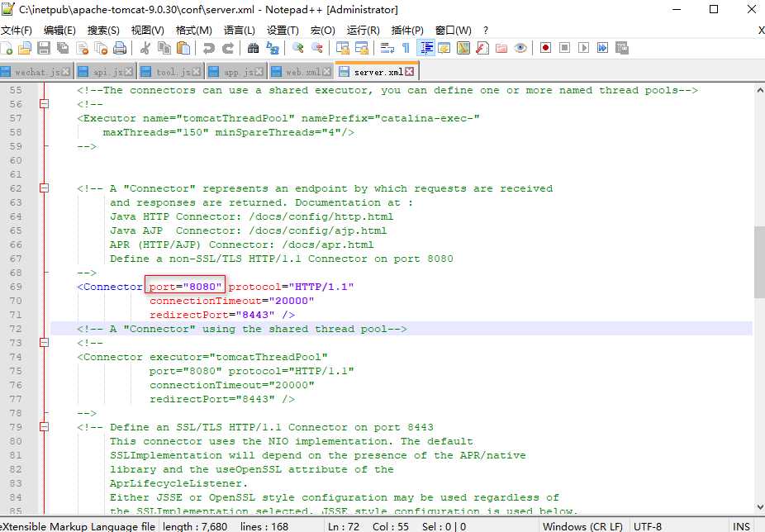Stop macro recording with the square icon
Screen dimensions: 765x532
[x=564, y=48]
